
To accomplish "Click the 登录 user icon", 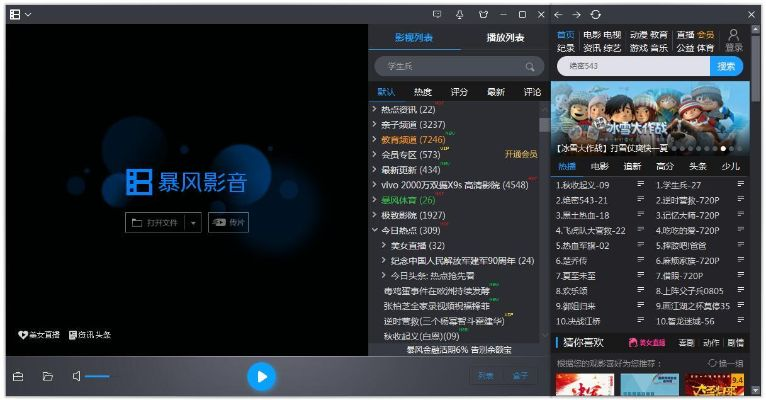I will click(733, 40).
